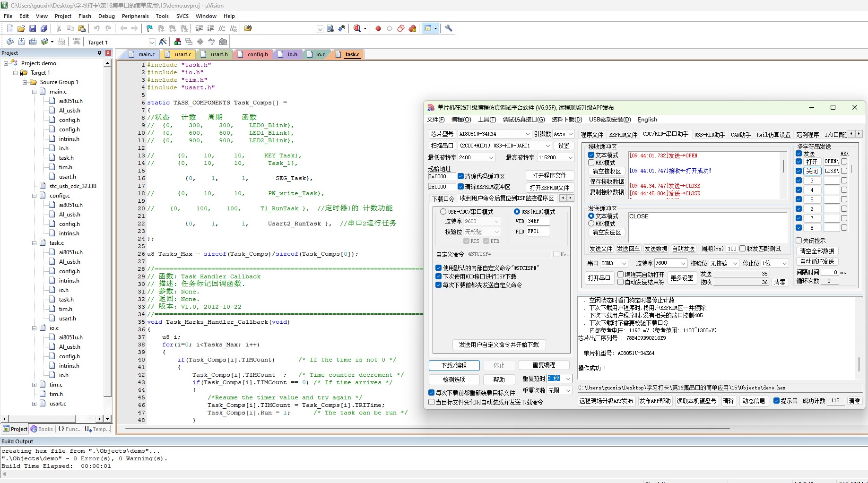Click the Download to flash LOAD icon
868x483 pixels.
click(77, 42)
